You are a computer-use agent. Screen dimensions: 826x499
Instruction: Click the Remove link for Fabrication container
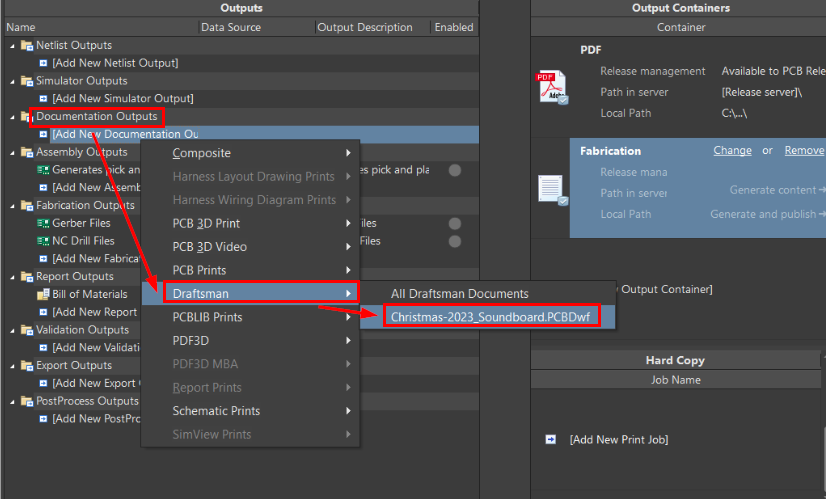pyautogui.click(x=804, y=151)
